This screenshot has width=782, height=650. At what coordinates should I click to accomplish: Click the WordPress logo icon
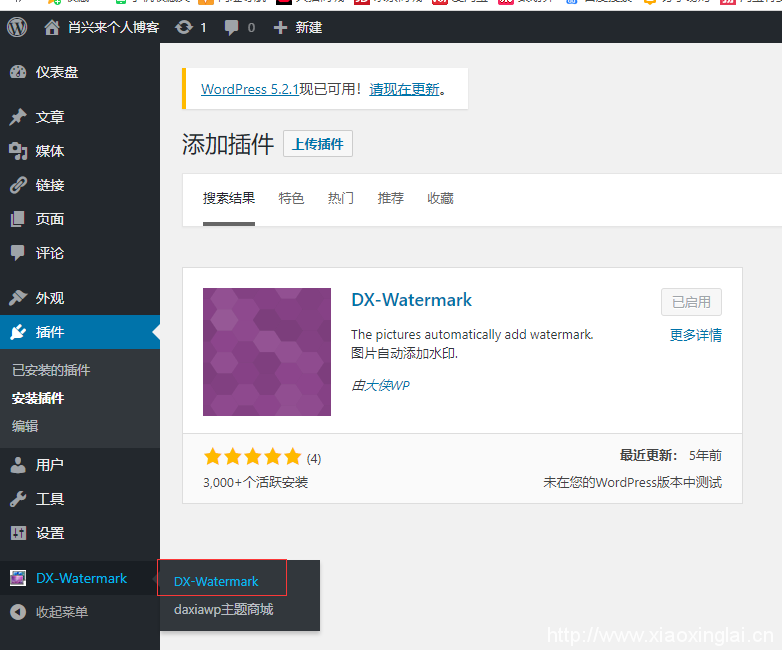pos(17,27)
